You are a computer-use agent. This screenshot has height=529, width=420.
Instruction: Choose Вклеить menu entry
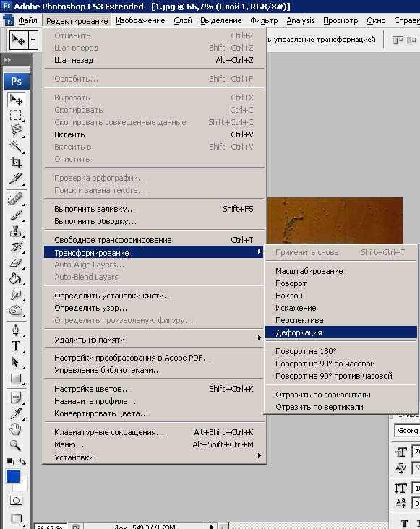[x=154, y=134]
